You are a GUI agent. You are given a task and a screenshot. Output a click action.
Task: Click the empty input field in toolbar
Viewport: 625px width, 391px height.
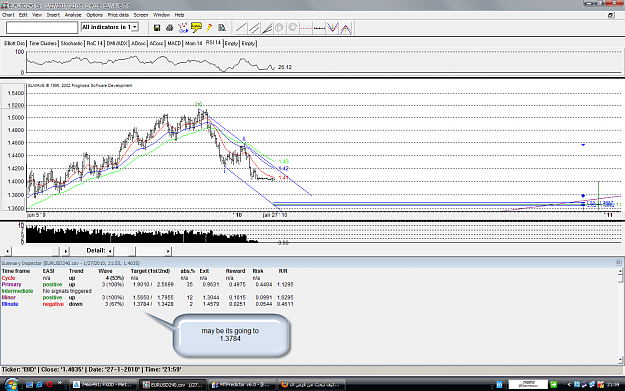pyautogui.click(x=42, y=28)
